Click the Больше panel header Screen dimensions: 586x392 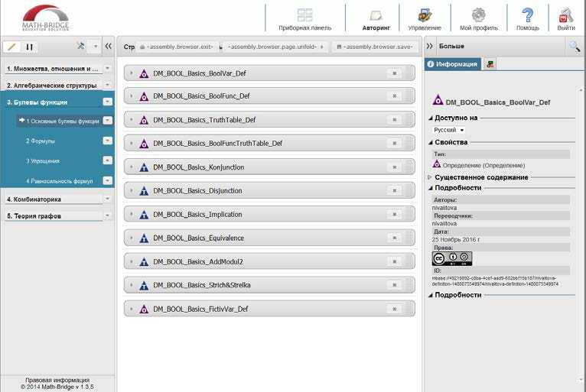click(451, 47)
